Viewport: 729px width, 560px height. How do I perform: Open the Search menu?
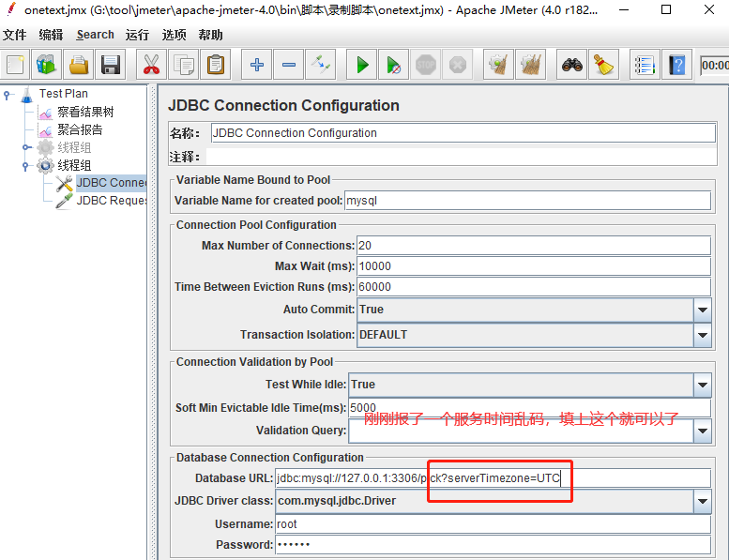point(96,35)
